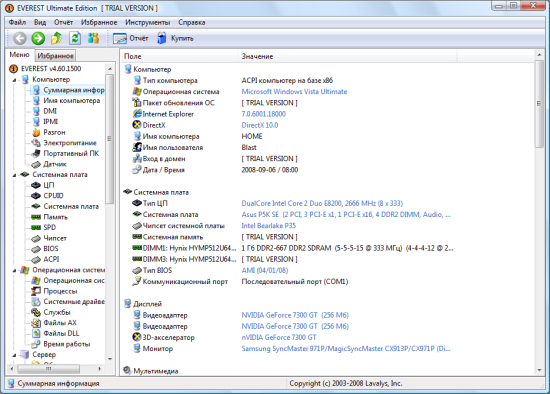Select Суммарная информация in tree

(x=69, y=90)
